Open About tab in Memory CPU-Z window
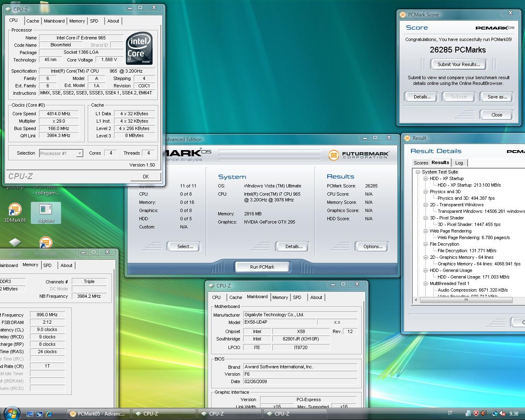This screenshot has width=525, height=420. click(x=66, y=265)
